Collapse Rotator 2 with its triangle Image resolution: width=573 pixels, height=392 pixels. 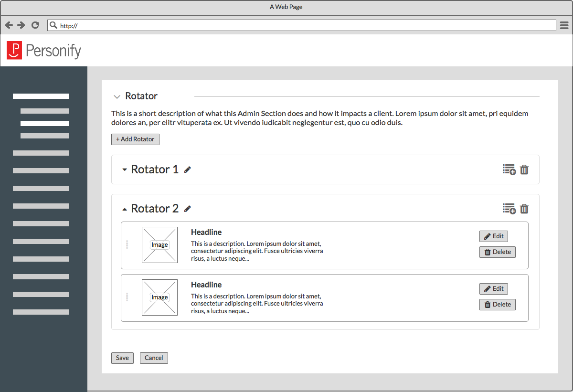[125, 209]
